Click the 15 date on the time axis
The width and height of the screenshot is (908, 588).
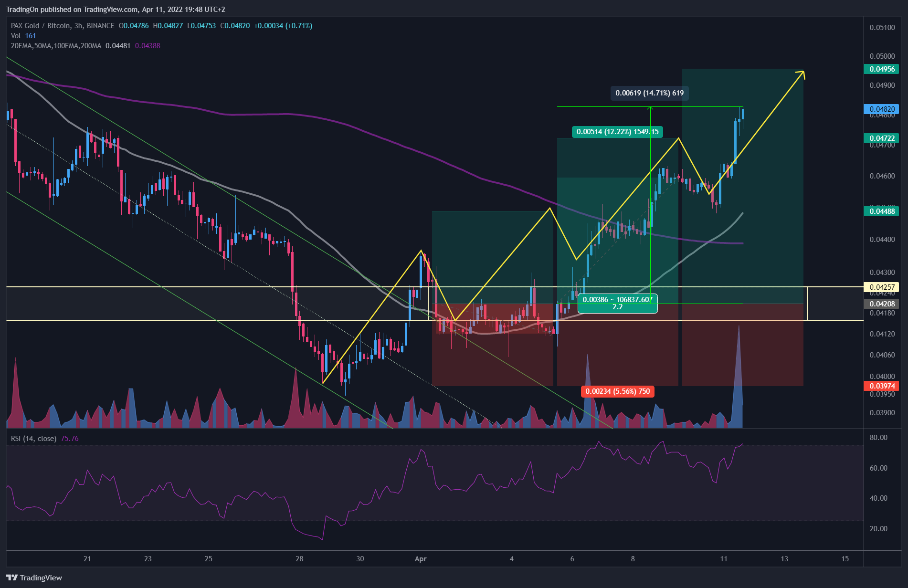(845, 559)
